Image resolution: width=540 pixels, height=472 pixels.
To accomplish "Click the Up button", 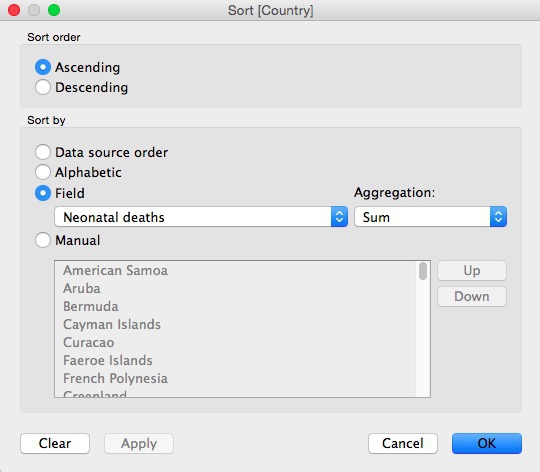I will coord(472,271).
